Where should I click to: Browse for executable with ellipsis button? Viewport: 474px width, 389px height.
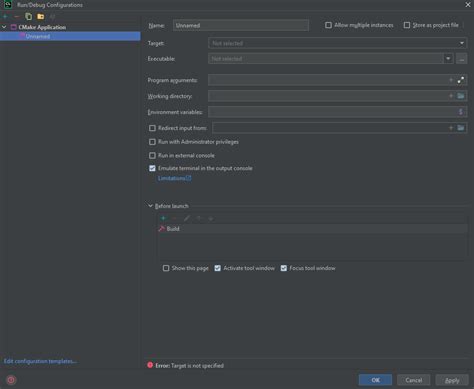click(x=462, y=59)
